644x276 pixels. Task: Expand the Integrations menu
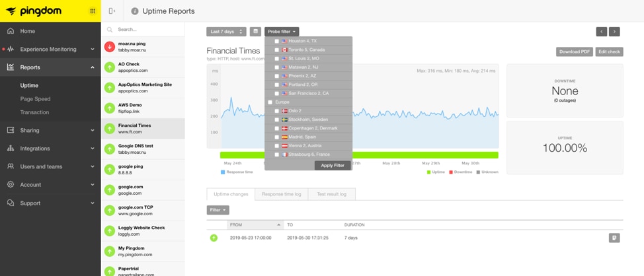93,149
